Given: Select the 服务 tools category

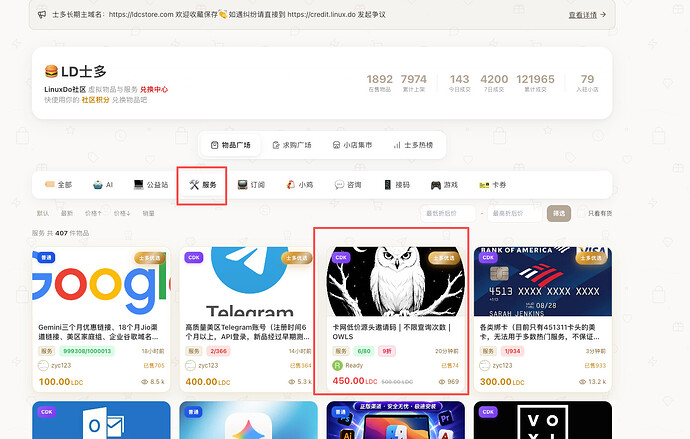Looking at the screenshot, I should pos(202,185).
